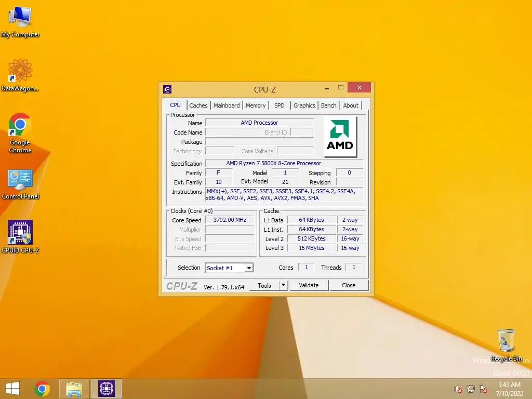Image resolution: width=532 pixels, height=399 pixels.
Task: Expand the Tools button dropdown arrow
Action: tap(283, 285)
